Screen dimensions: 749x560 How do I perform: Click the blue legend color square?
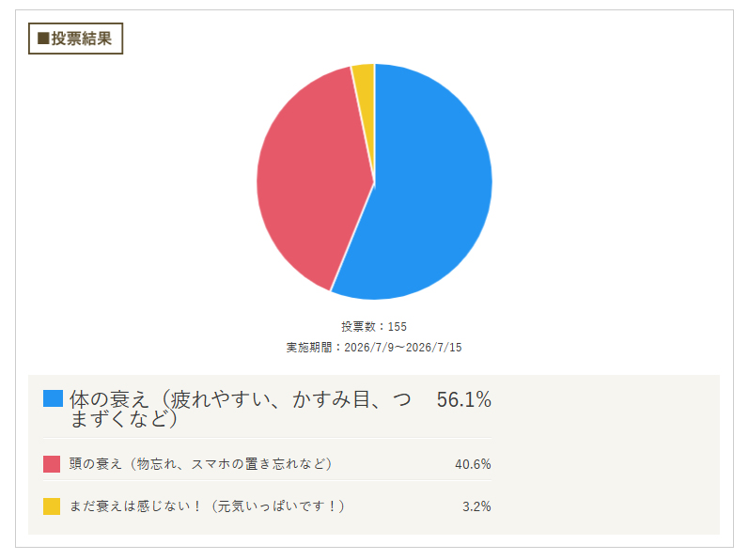click(53, 398)
